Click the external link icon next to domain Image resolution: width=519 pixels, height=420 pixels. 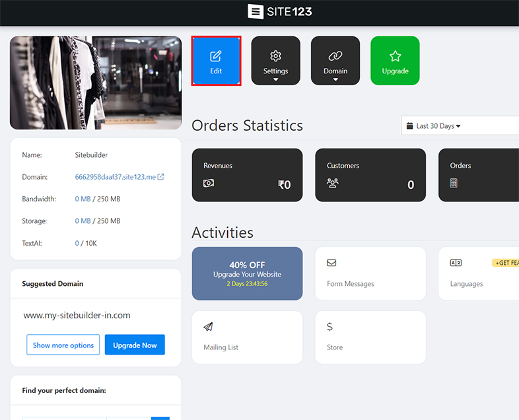(x=160, y=177)
